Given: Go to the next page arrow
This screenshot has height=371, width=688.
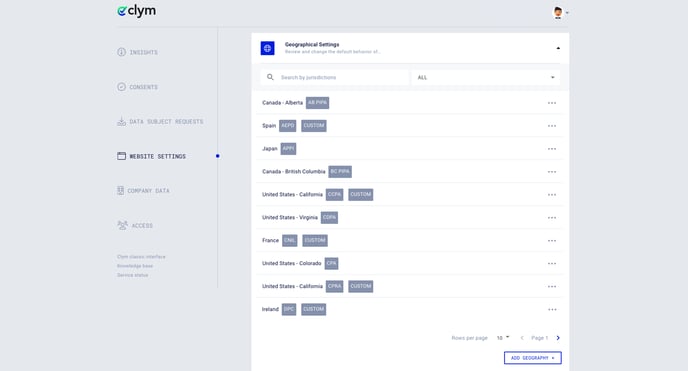Looking at the screenshot, I should (558, 338).
